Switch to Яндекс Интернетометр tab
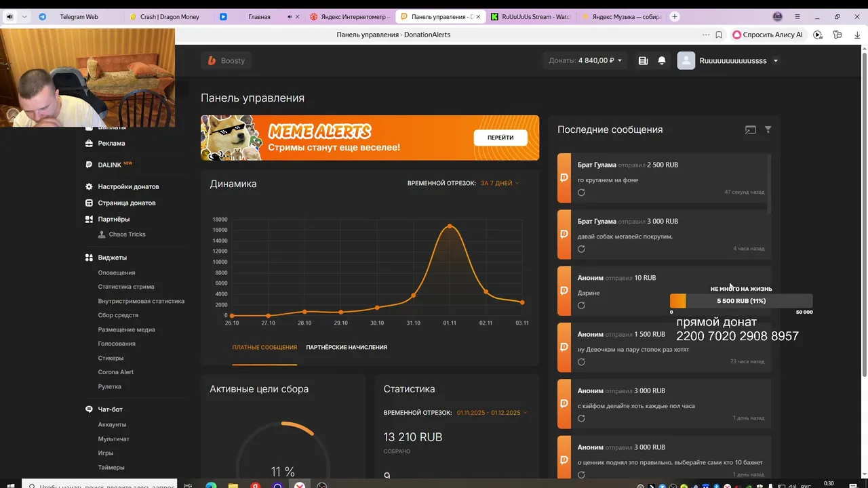 click(x=349, y=17)
